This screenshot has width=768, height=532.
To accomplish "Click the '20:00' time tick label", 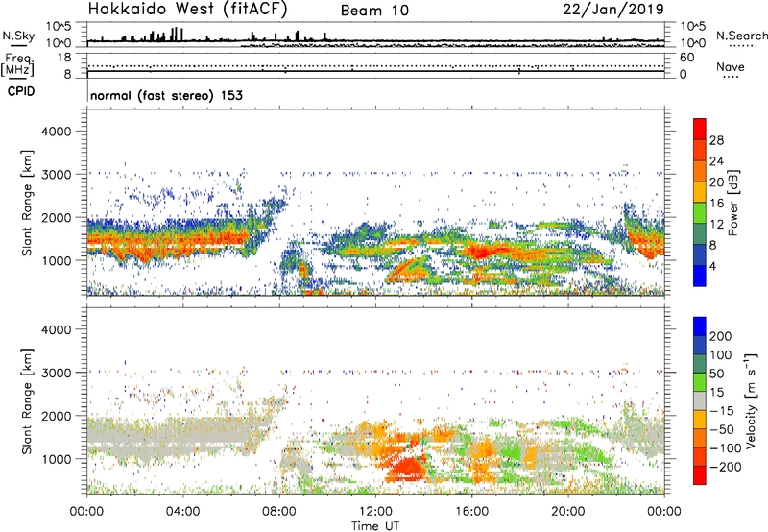I will click(x=567, y=512).
